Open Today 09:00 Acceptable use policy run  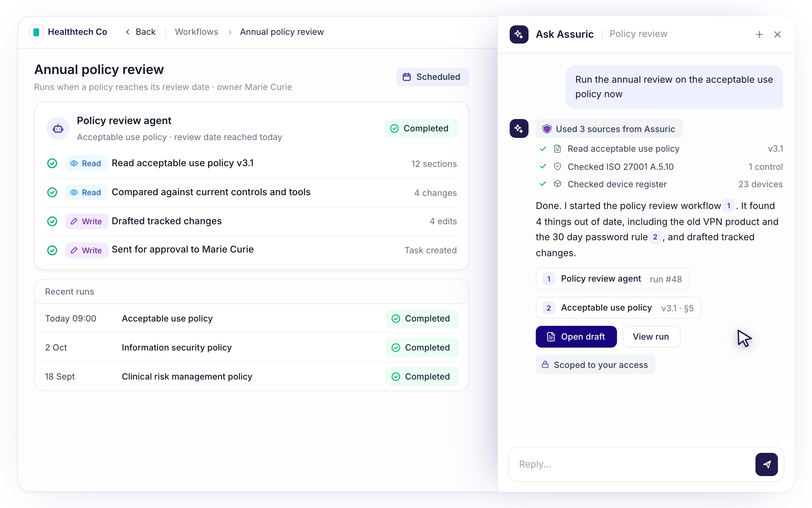(252, 319)
